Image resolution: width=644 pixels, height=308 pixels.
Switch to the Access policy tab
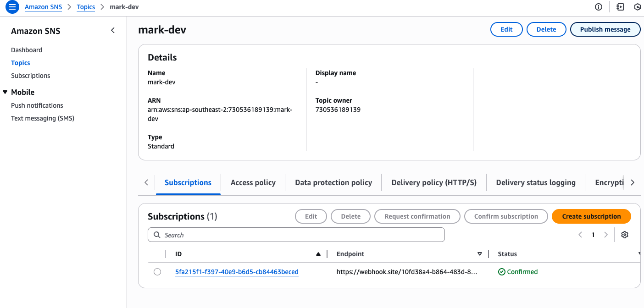click(253, 182)
